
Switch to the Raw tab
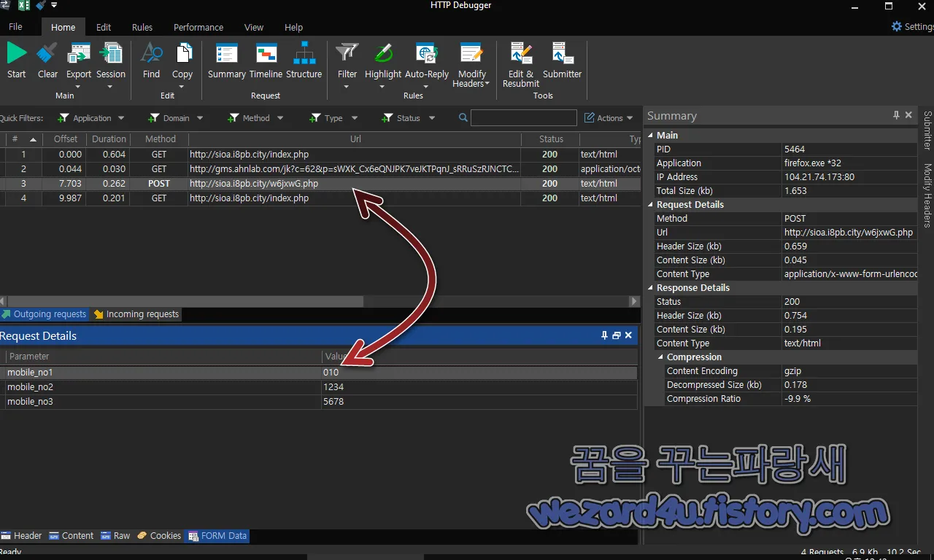tap(115, 536)
